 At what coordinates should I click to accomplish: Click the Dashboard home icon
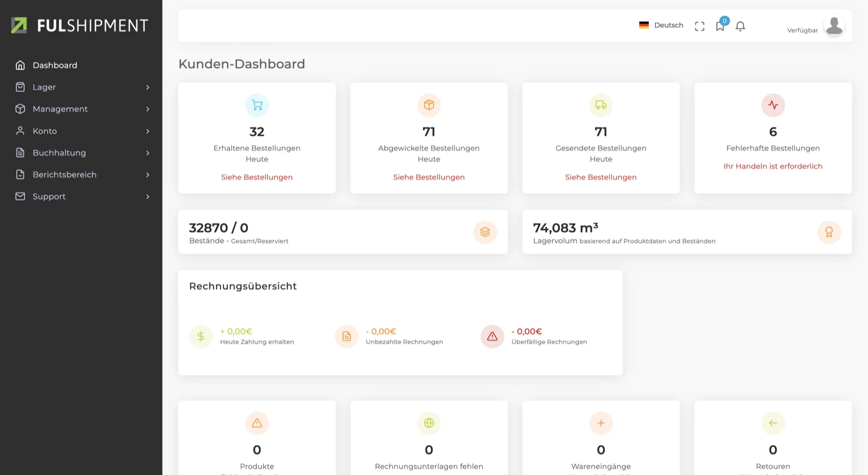pos(20,65)
